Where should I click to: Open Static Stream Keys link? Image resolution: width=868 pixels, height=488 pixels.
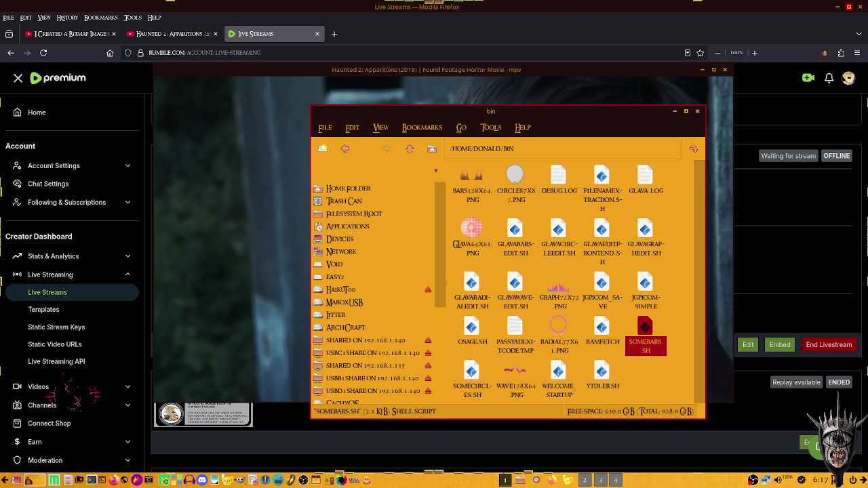coord(56,327)
